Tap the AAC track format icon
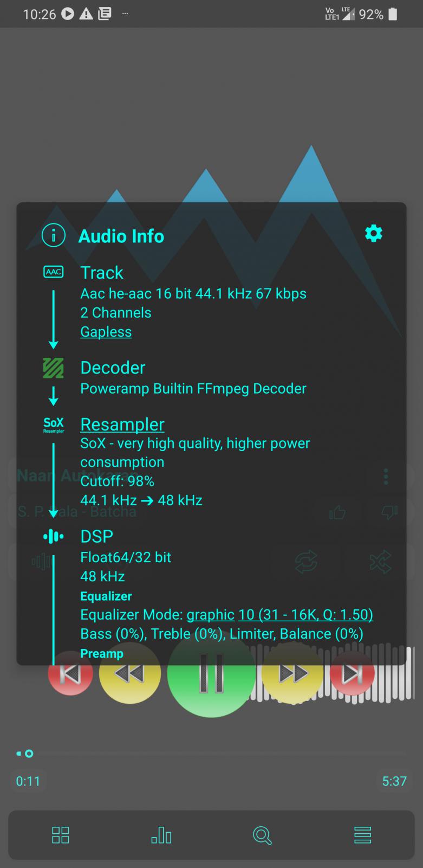This screenshot has width=423, height=868. [54, 272]
